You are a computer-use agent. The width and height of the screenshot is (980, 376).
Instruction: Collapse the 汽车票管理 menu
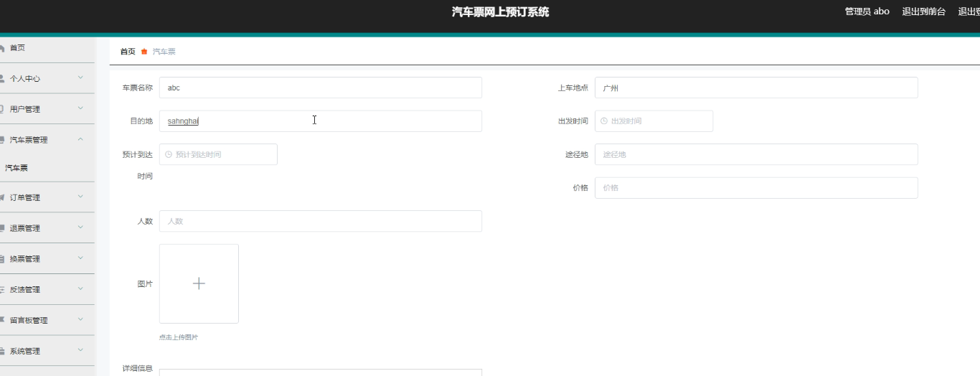tap(47, 140)
